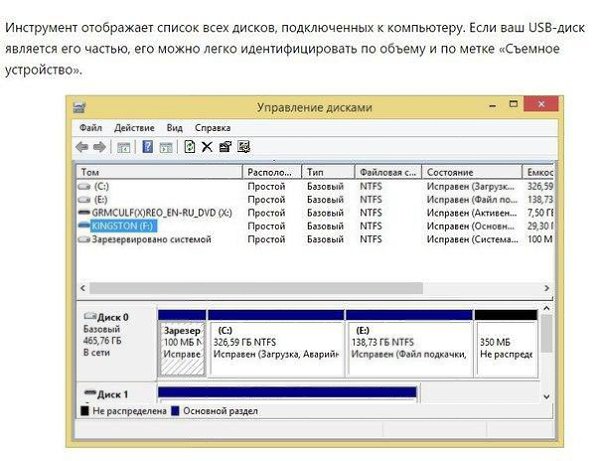600x461 pixels.
Task: Click the Диск 0 label
Action: click(x=113, y=317)
